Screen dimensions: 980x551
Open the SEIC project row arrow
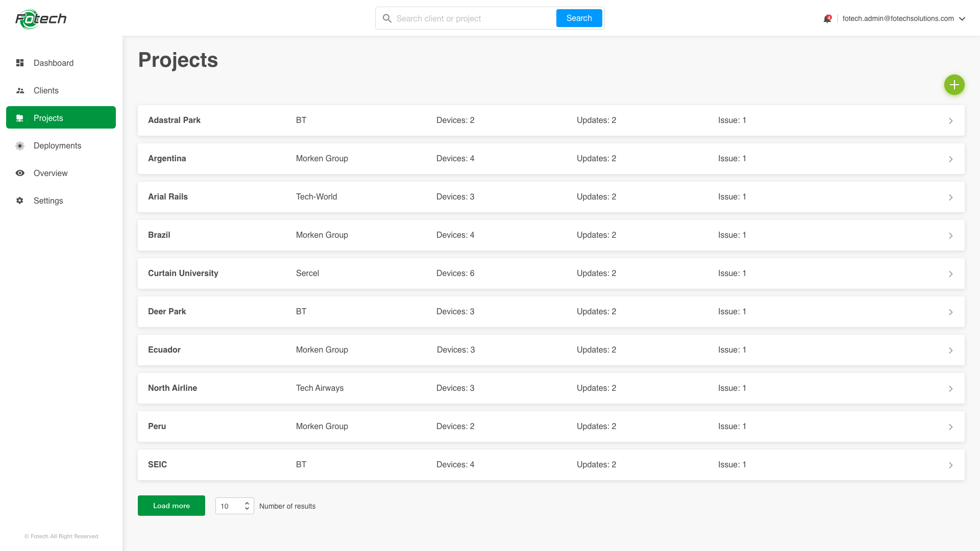pyautogui.click(x=950, y=465)
